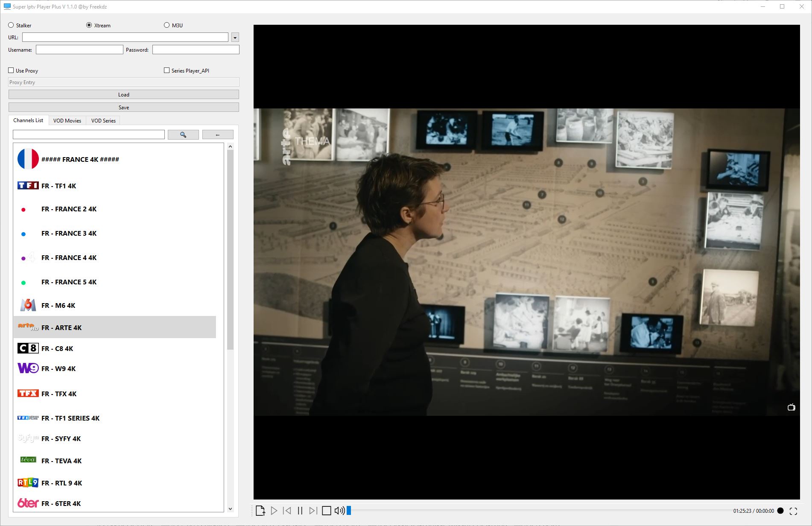The image size is (812, 526).
Task: Click the channel list scrollbar thumb
Action: pos(231,250)
